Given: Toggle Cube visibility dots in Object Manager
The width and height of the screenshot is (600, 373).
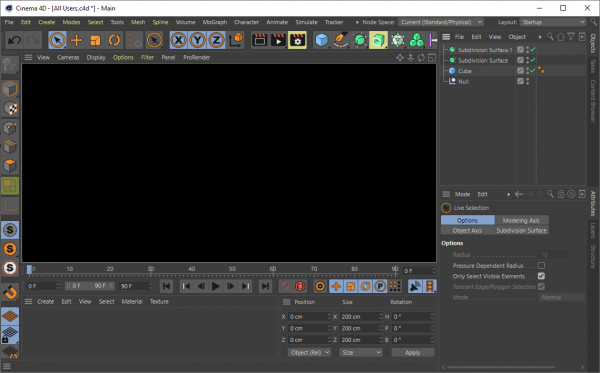Looking at the screenshot, I should point(527,71).
